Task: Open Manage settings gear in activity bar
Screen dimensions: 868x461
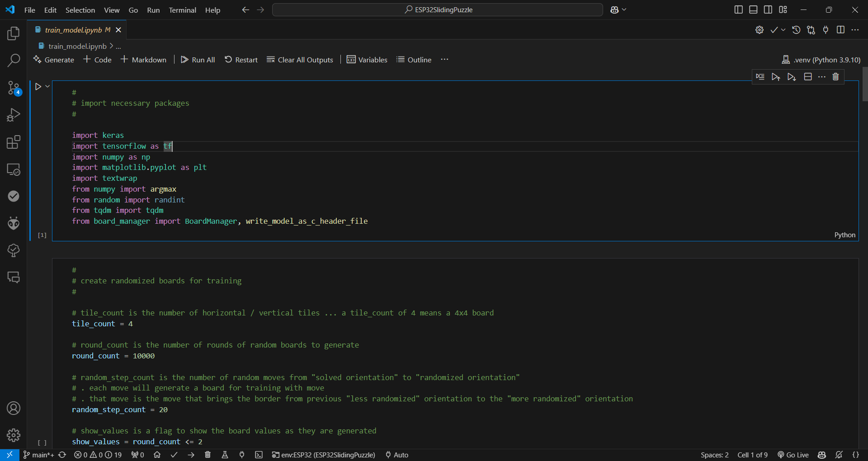Action: point(14,435)
